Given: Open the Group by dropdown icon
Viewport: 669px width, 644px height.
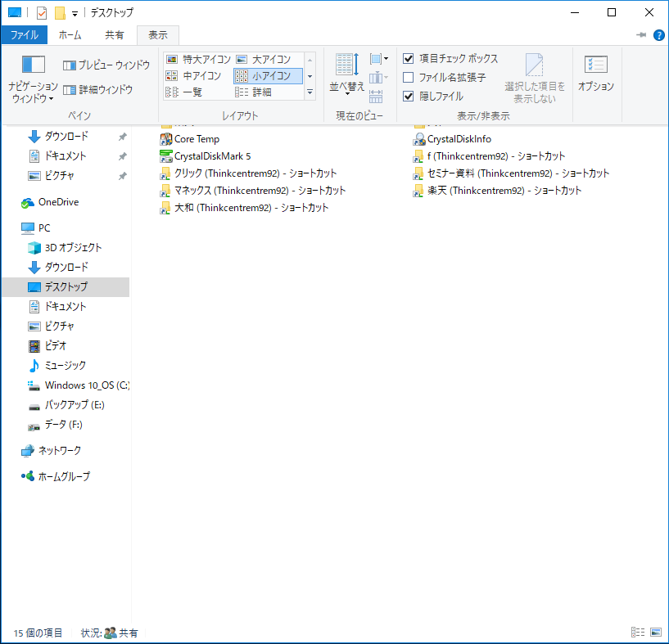Looking at the screenshot, I should pos(379,59).
